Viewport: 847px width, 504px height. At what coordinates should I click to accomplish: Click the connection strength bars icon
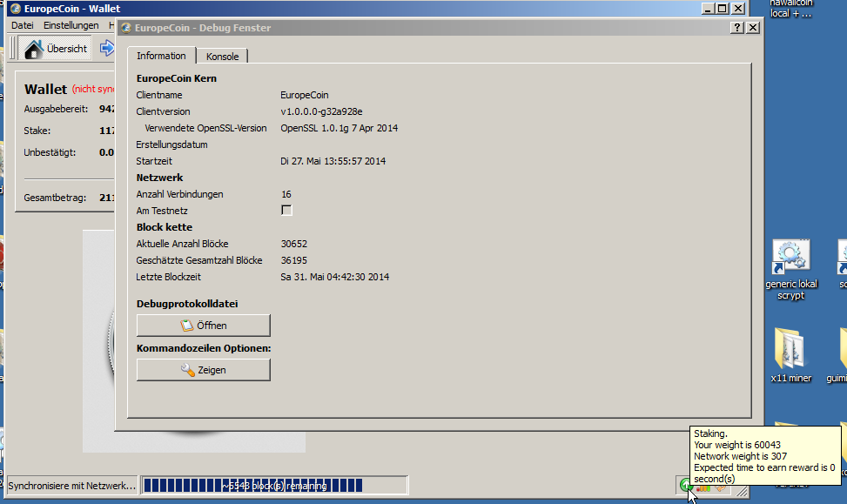pyautogui.click(x=703, y=487)
